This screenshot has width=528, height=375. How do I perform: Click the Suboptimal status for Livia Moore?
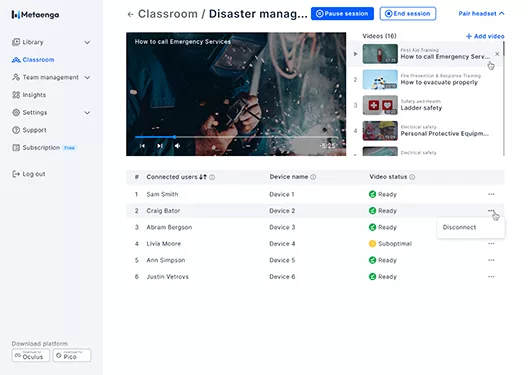coord(390,243)
